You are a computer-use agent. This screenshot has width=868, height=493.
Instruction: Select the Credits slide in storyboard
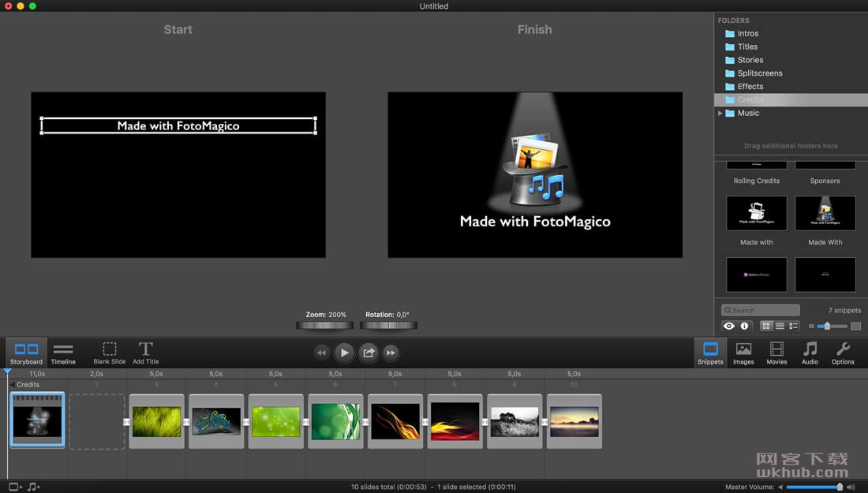coord(37,420)
